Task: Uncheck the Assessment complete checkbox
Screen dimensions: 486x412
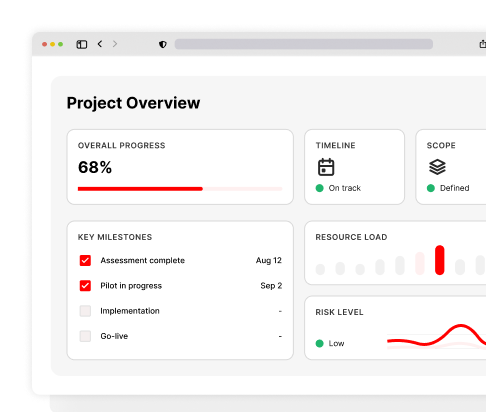Action: click(85, 260)
